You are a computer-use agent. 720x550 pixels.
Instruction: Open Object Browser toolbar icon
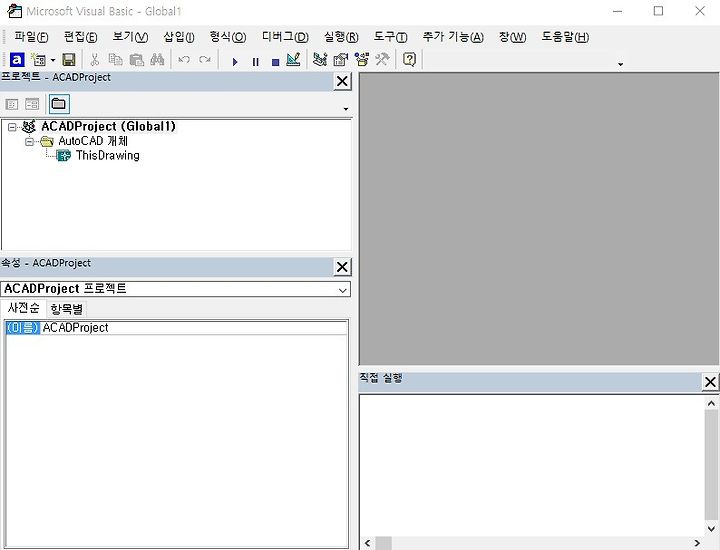(362, 60)
